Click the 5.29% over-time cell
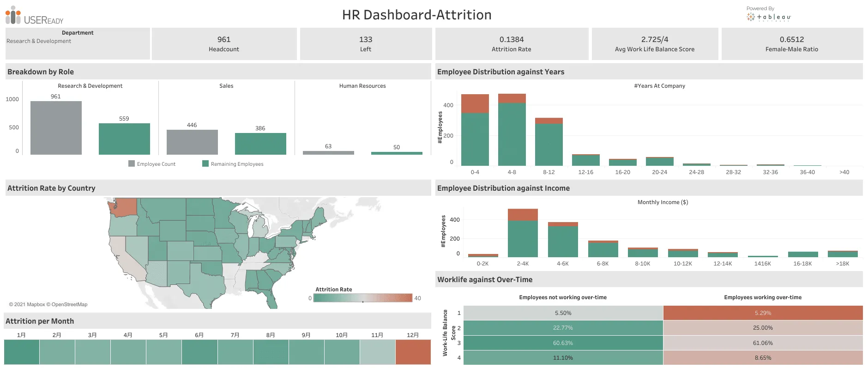Viewport: 868px width, 368px height. [x=763, y=313]
